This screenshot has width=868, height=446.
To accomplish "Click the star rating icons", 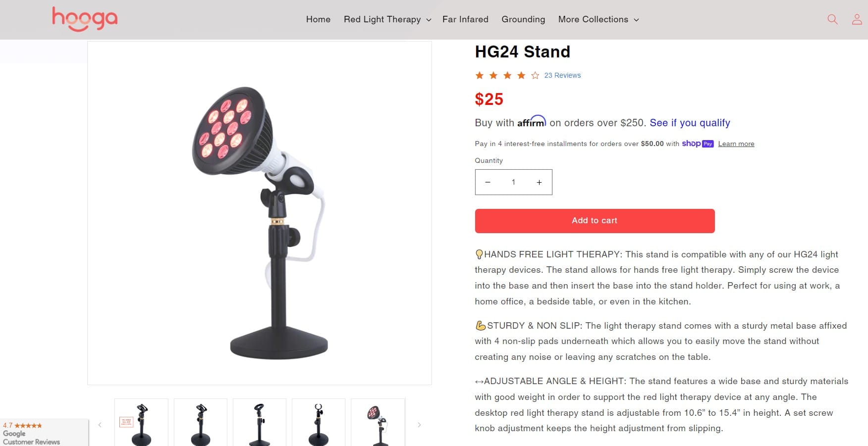I will tap(507, 75).
